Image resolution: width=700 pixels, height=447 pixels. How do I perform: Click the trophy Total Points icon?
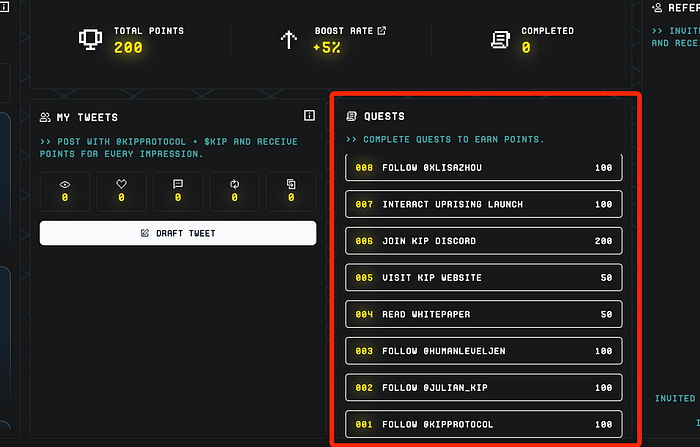(91, 40)
